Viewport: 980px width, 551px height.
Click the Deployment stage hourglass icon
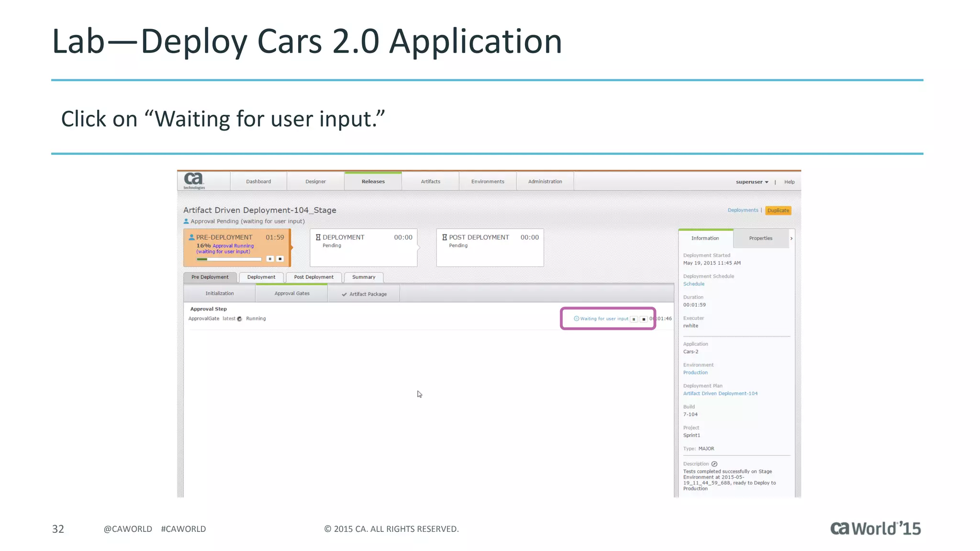click(x=318, y=237)
